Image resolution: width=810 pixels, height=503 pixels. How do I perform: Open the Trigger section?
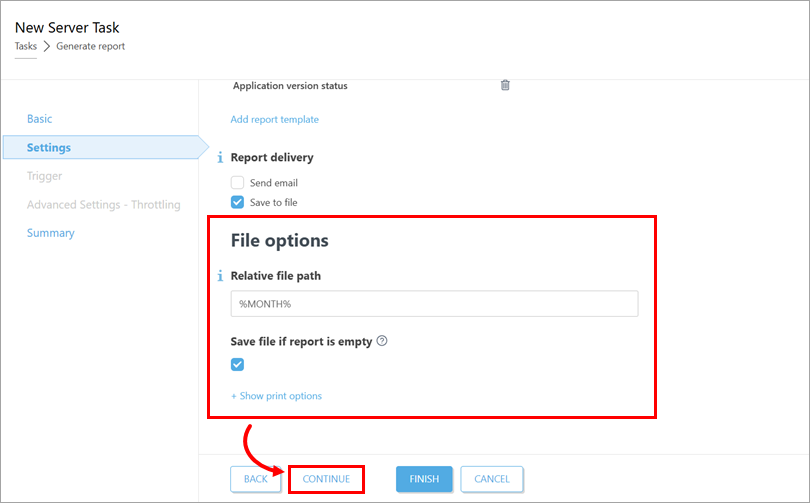45,176
